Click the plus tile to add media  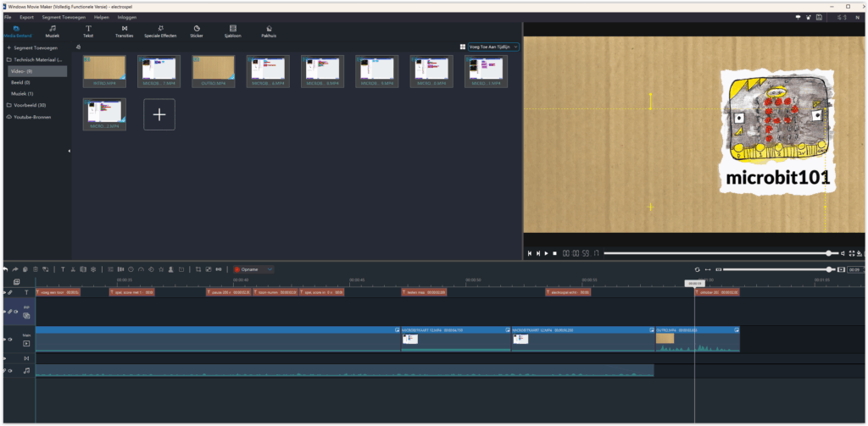[159, 114]
